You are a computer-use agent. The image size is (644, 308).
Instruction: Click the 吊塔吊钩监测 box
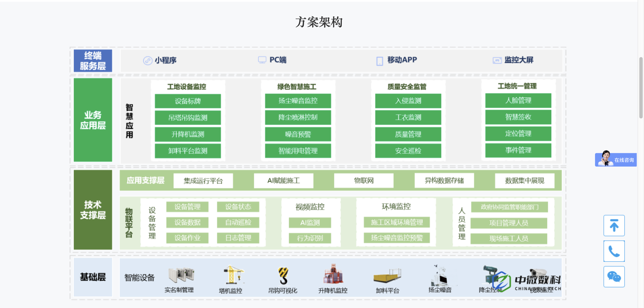pyautogui.click(x=188, y=118)
